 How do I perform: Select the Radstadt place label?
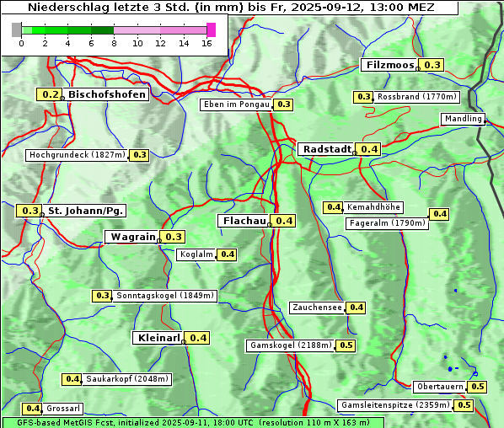coord(325,149)
